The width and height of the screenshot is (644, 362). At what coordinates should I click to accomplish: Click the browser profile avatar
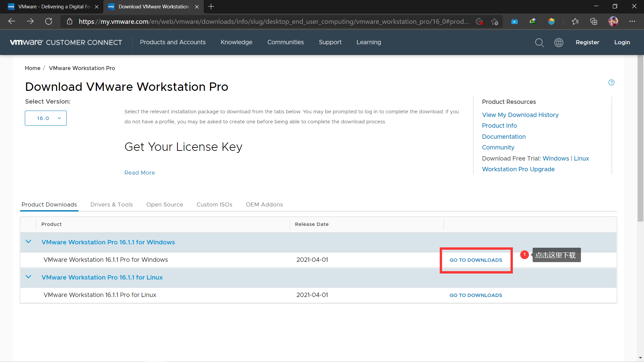613,21
